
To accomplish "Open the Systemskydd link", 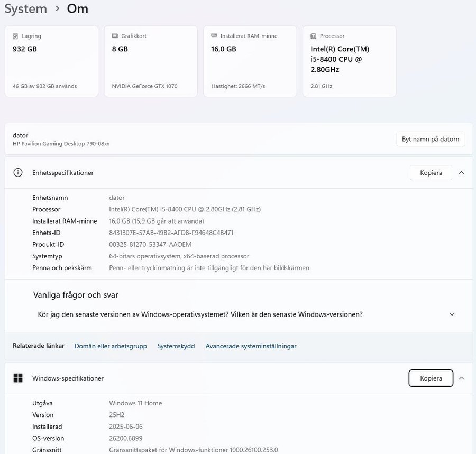I will (x=176, y=346).
